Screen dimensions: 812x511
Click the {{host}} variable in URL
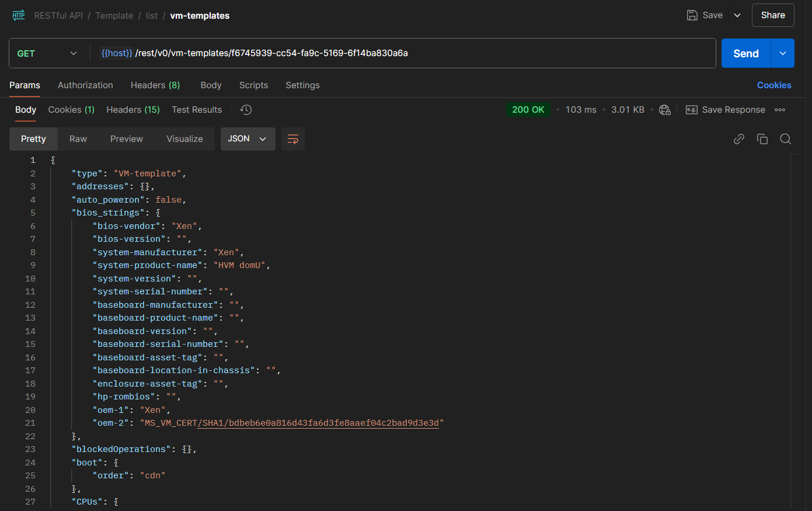[x=117, y=53]
